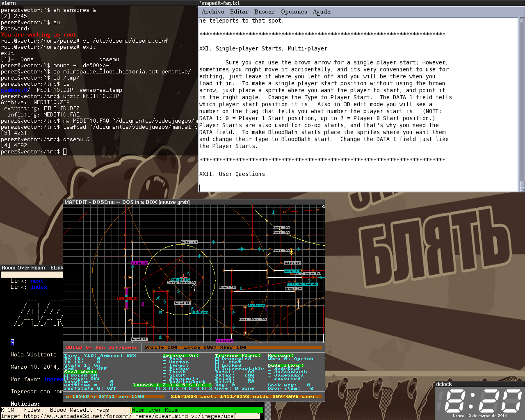Uncheck the Launch 1 box
The width and height of the screenshot is (525, 420).
(158, 388)
